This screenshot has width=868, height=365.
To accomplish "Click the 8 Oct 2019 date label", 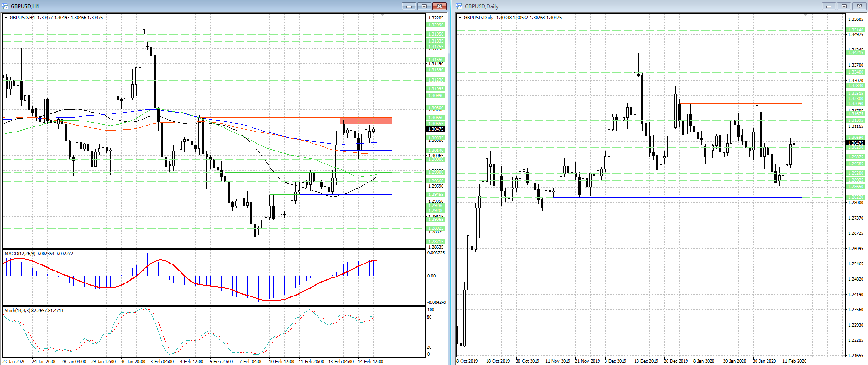I will click(x=468, y=361).
